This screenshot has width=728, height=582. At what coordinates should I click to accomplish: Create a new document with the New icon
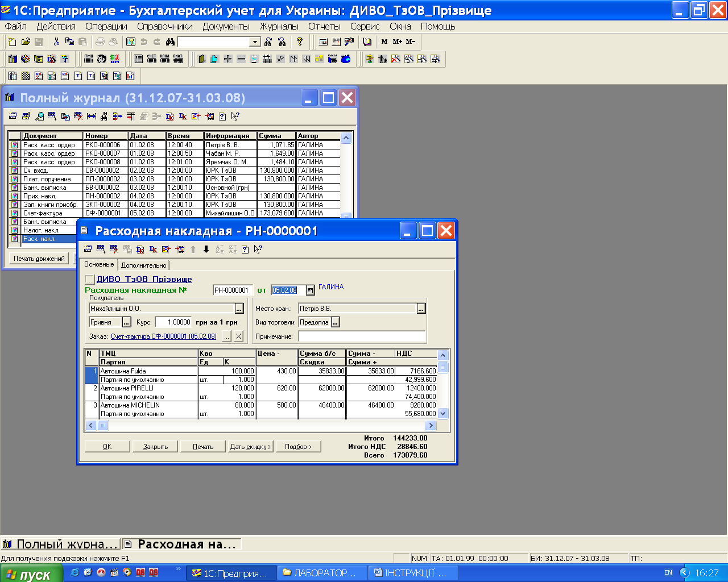[x=13, y=41]
